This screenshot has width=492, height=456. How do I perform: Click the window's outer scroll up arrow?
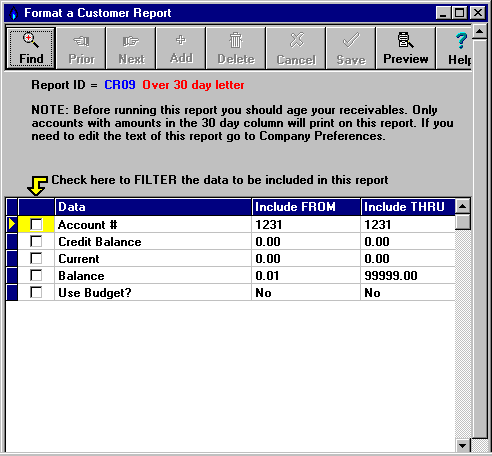tap(480, 32)
